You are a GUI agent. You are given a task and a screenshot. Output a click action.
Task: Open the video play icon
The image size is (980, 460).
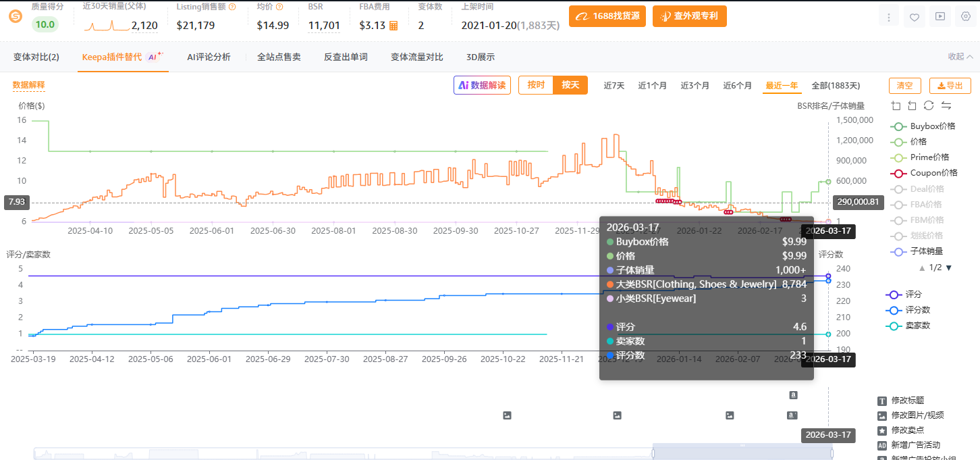coord(940,18)
